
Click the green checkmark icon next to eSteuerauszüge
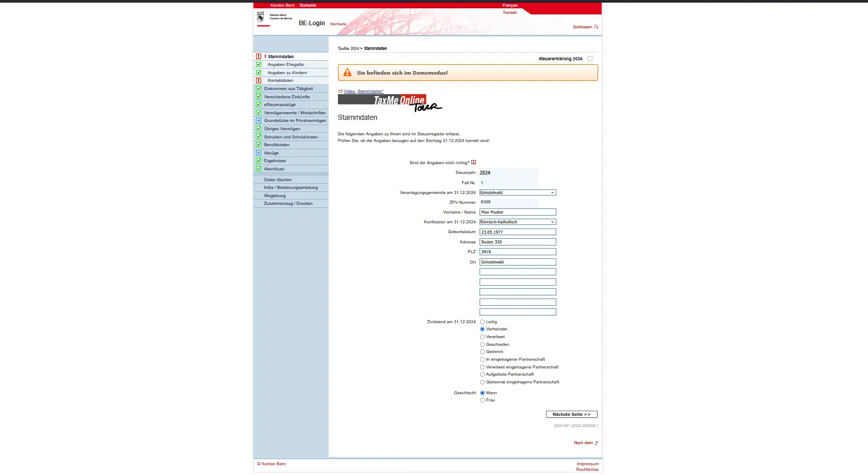pyautogui.click(x=259, y=104)
